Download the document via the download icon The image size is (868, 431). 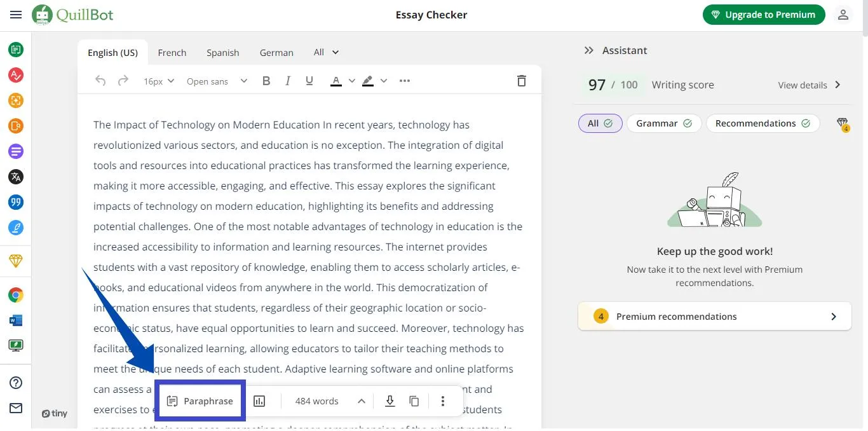pyautogui.click(x=390, y=400)
